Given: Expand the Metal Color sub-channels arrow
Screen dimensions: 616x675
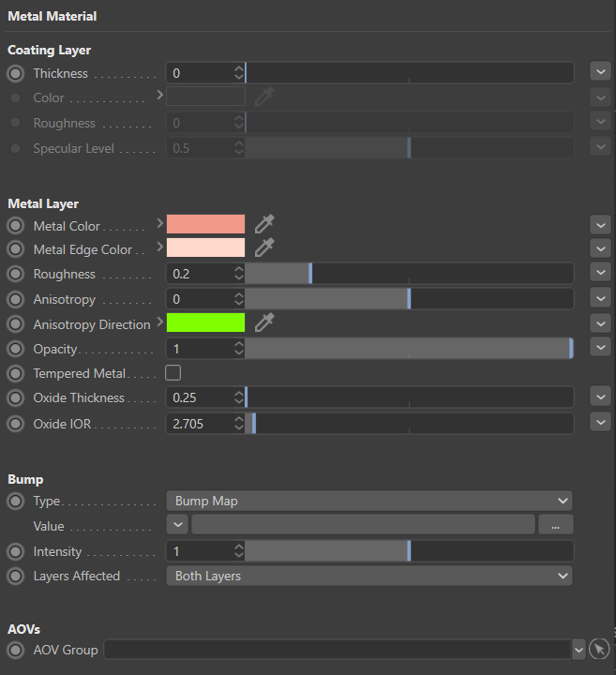Looking at the screenshot, I should click(x=159, y=223).
